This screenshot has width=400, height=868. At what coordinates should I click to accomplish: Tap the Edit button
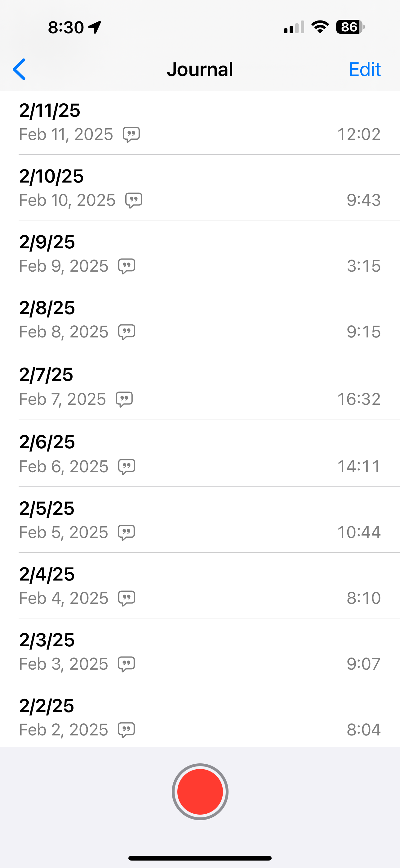coord(364,70)
